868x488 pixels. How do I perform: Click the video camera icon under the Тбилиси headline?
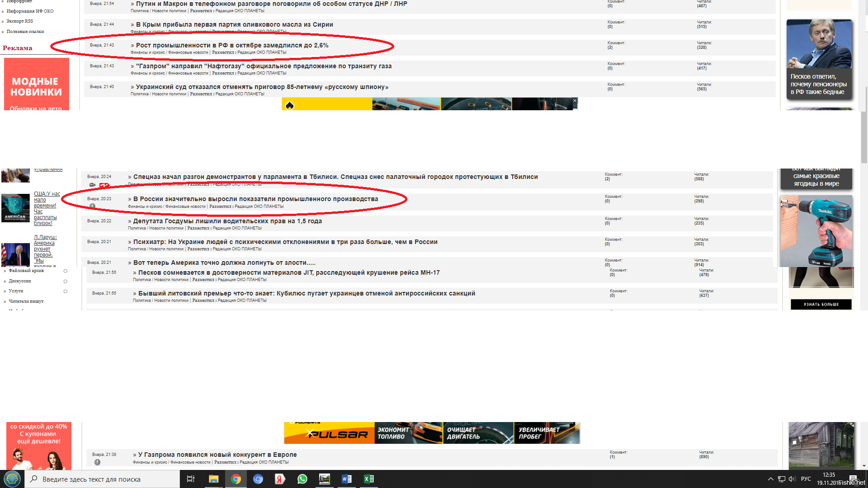(x=92, y=185)
